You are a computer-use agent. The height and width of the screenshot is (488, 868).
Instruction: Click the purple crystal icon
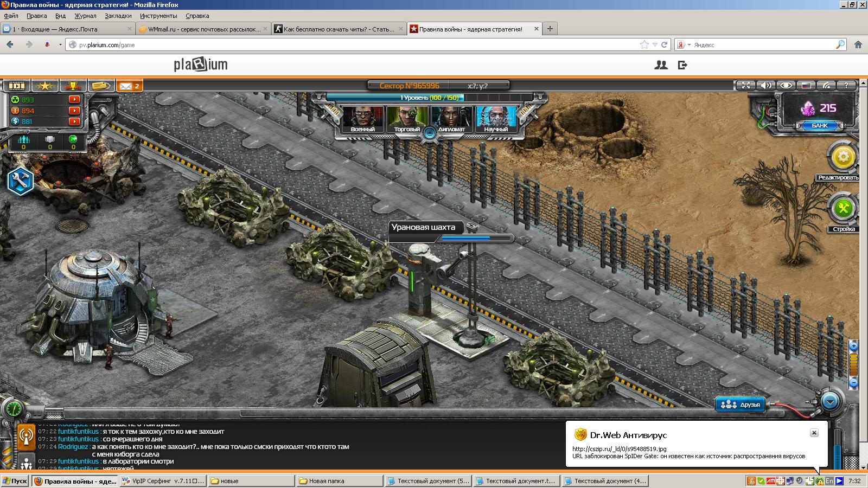tap(808, 108)
